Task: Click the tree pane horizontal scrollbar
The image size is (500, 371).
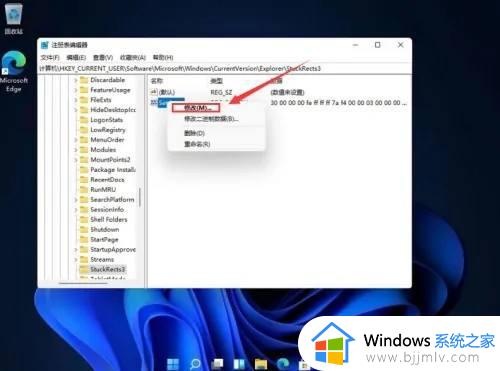Action: pyautogui.click(x=83, y=283)
